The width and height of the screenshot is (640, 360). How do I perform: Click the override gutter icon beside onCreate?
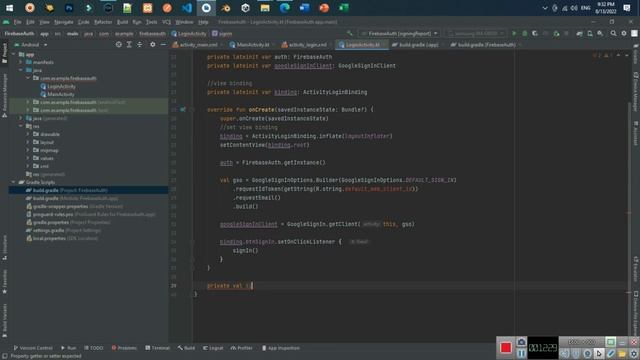(183, 109)
